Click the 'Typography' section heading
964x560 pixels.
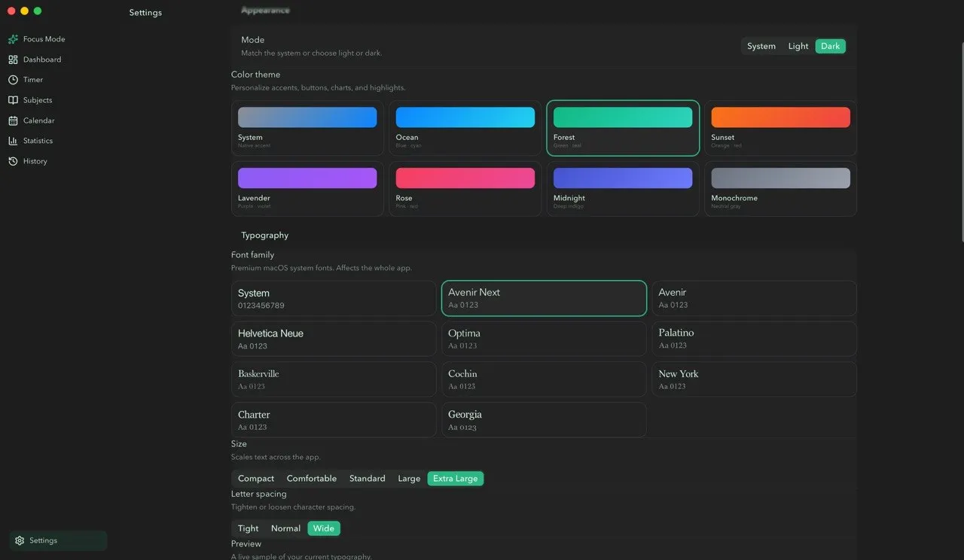click(x=265, y=236)
